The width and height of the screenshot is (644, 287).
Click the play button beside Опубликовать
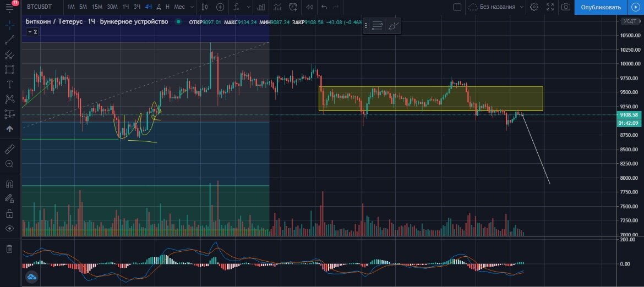coord(635,7)
